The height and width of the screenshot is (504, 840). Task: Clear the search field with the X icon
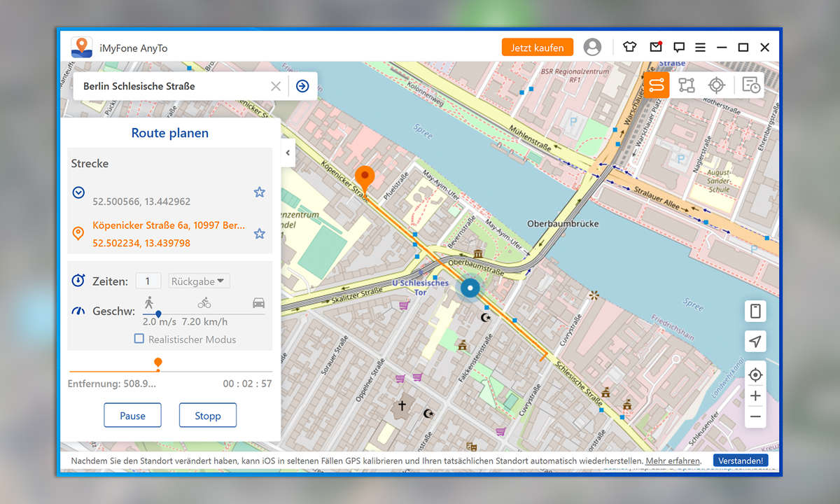276,86
